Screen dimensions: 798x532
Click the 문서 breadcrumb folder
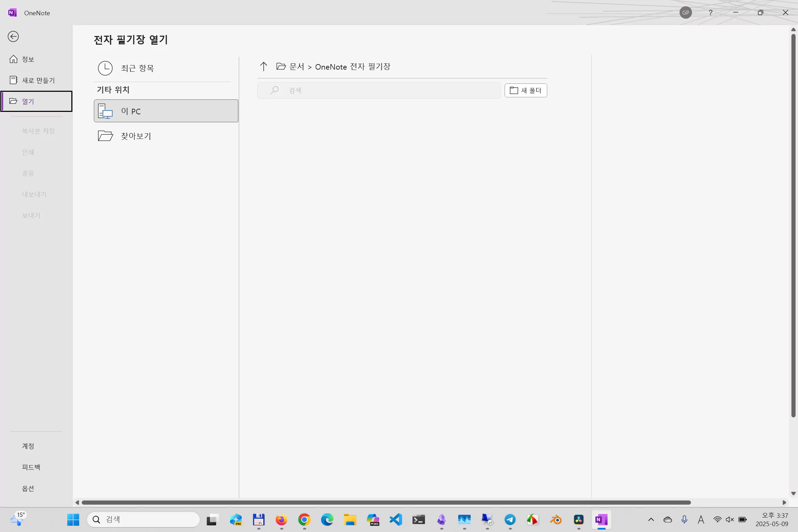(297, 66)
